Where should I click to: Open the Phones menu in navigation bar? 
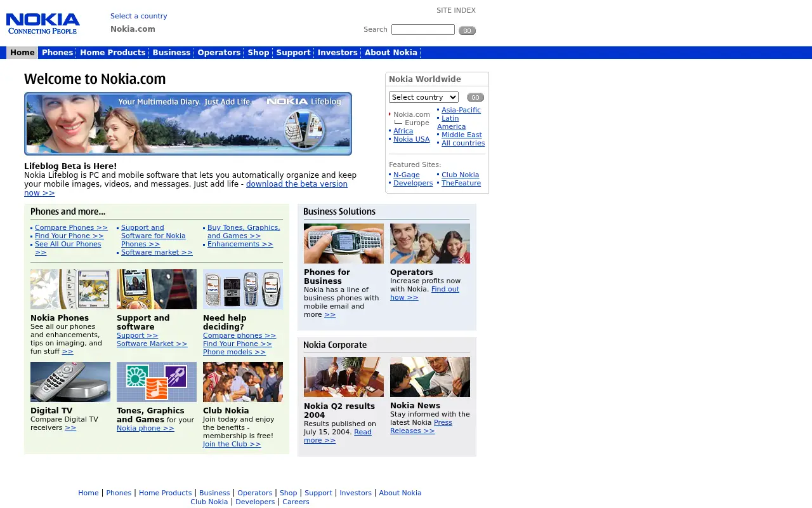point(57,53)
